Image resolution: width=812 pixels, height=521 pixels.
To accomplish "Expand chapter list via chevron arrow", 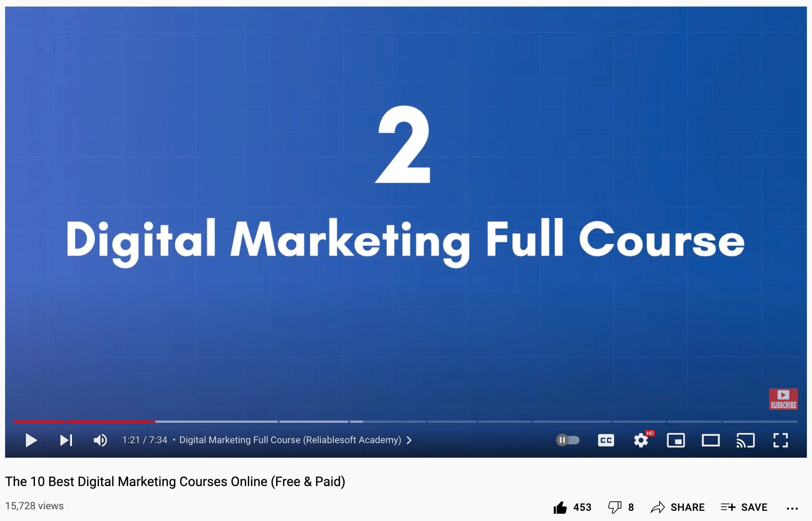I will 409,440.
